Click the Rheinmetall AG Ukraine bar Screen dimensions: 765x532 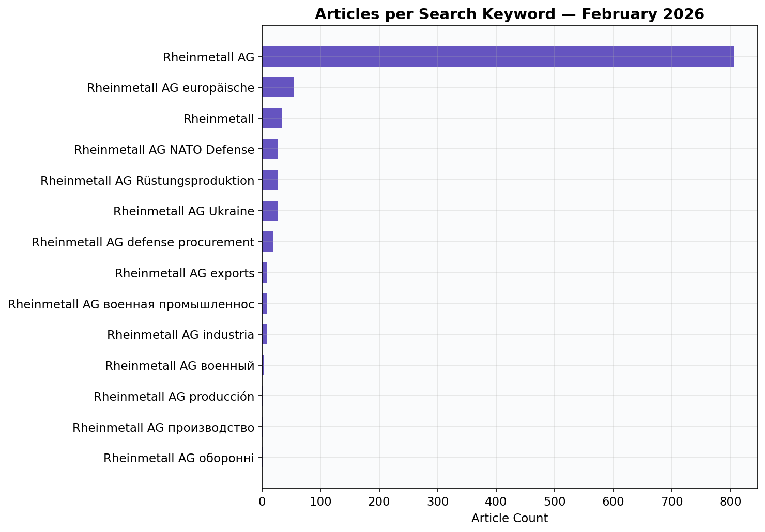[x=269, y=211]
